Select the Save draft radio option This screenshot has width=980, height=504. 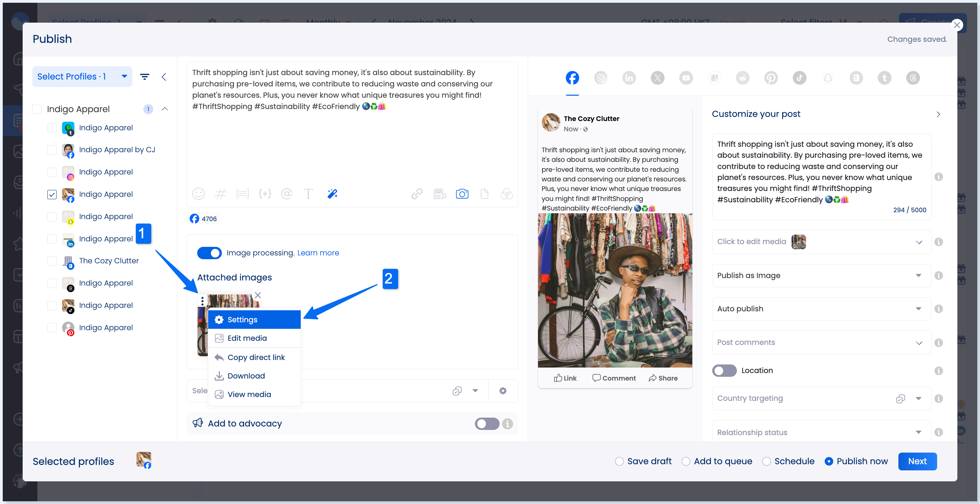tap(619, 461)
